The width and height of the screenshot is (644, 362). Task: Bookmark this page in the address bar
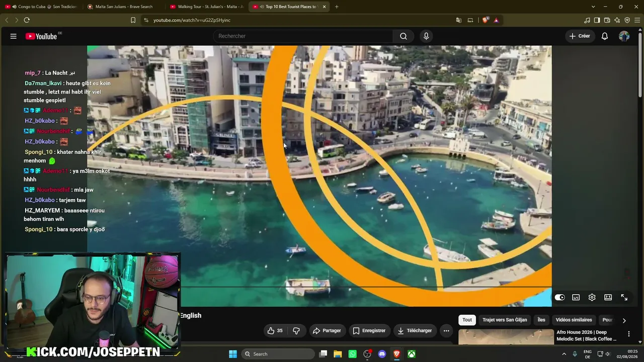[x=133, y=20]
